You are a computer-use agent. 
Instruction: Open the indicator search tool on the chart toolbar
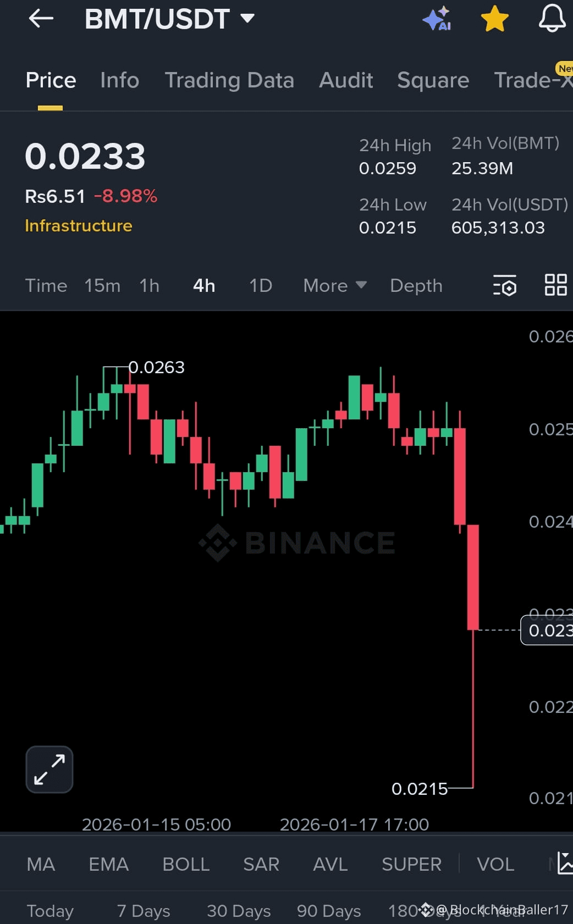pos(505,285)
